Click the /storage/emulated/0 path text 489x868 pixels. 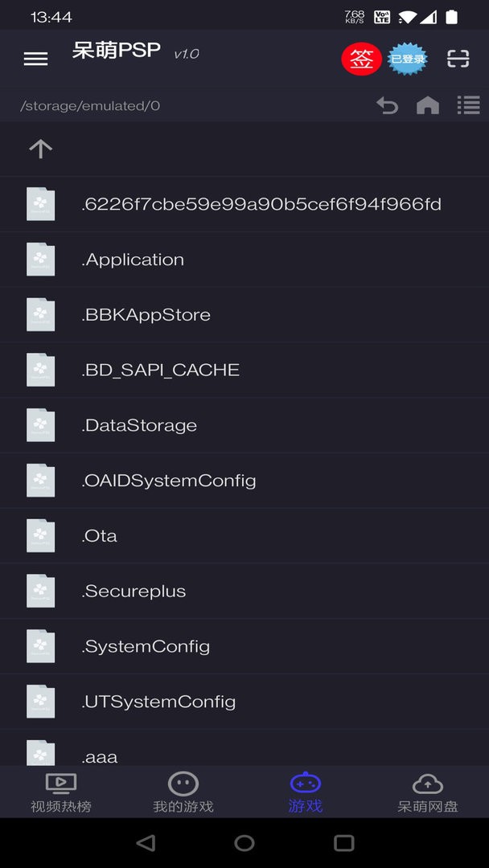click(90, 106)
